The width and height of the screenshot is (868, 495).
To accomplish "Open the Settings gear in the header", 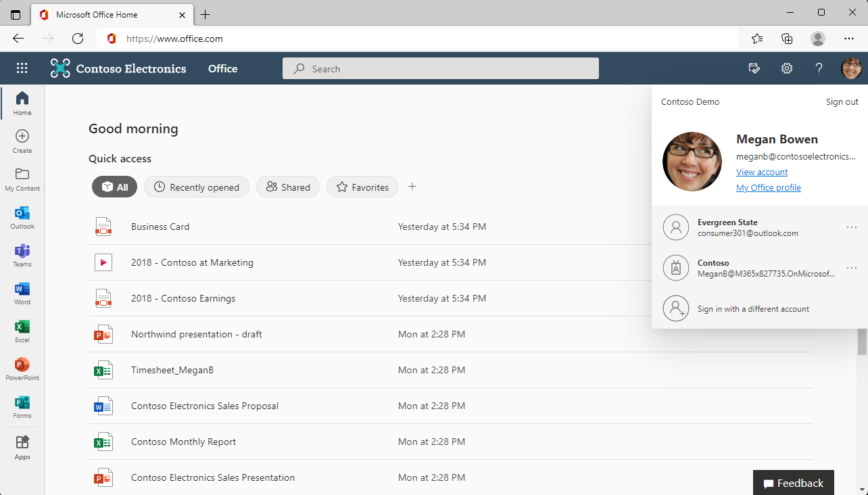I will (x=787, y=68).
